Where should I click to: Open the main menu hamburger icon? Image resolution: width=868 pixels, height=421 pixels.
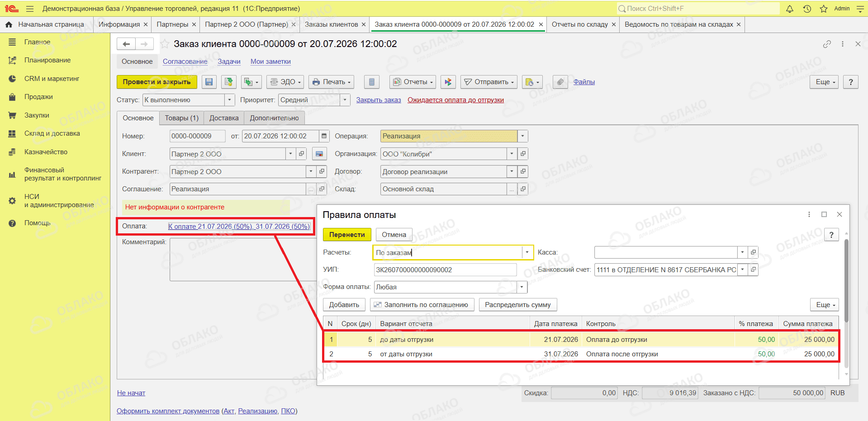pos(30,9)
